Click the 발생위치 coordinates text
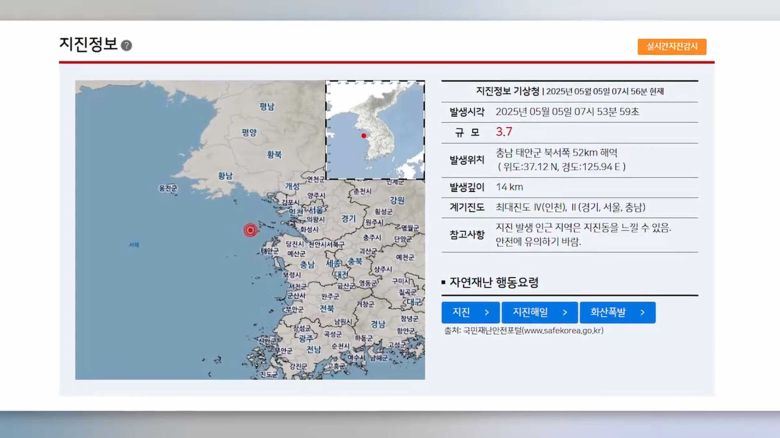Viewport: 780px width, 438px height. (x=561, y=167)
